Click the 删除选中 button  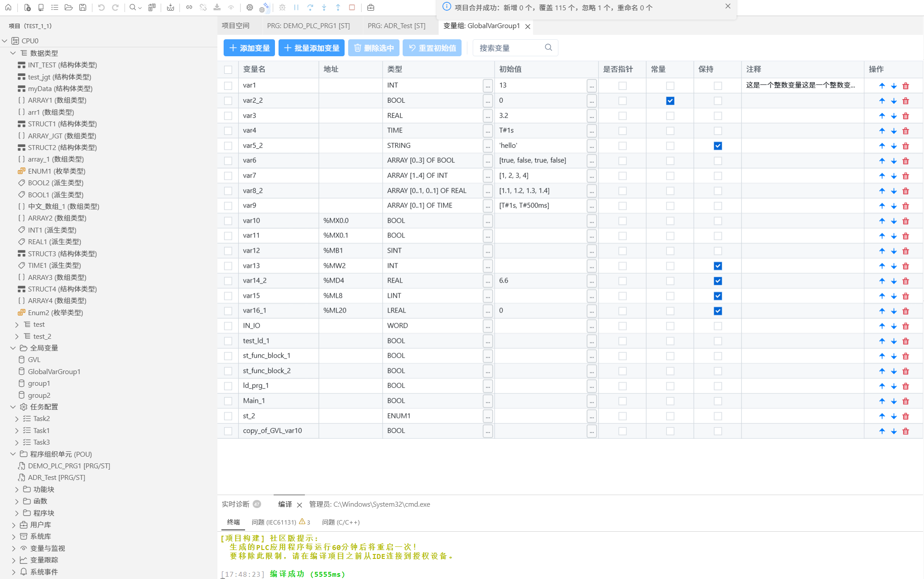click(374, 48)
